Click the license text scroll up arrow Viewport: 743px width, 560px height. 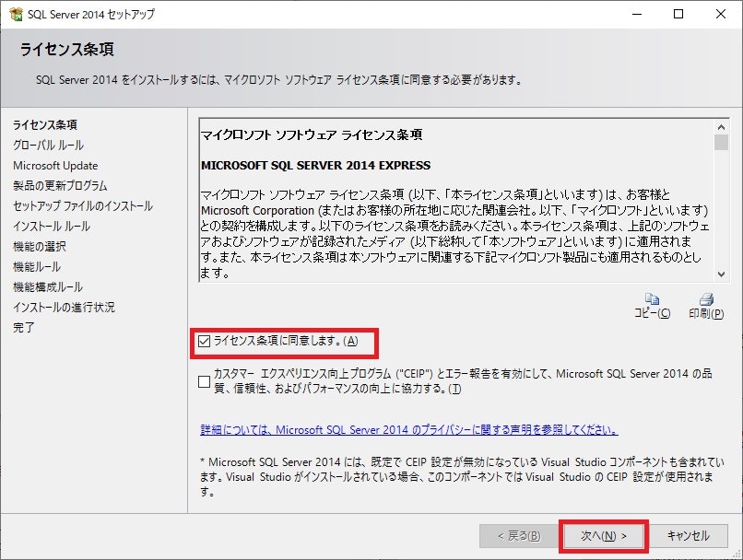pos(721,127)
